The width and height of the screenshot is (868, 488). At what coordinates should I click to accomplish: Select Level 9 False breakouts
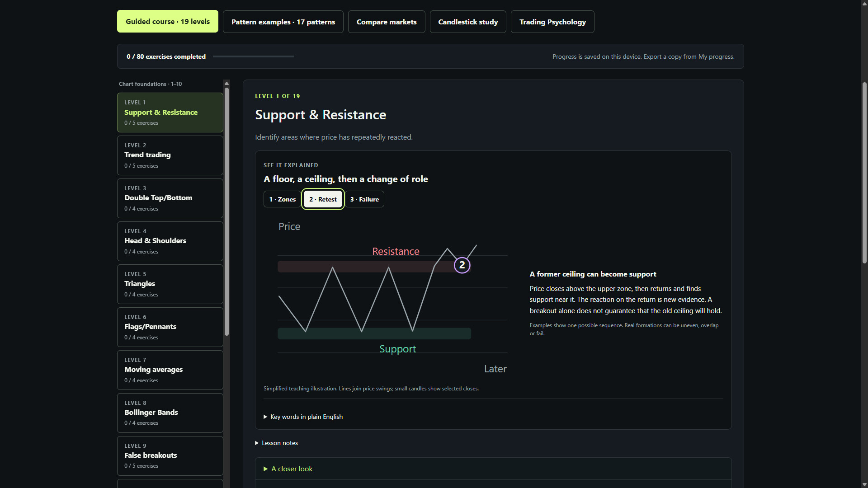tap(170, 456)
